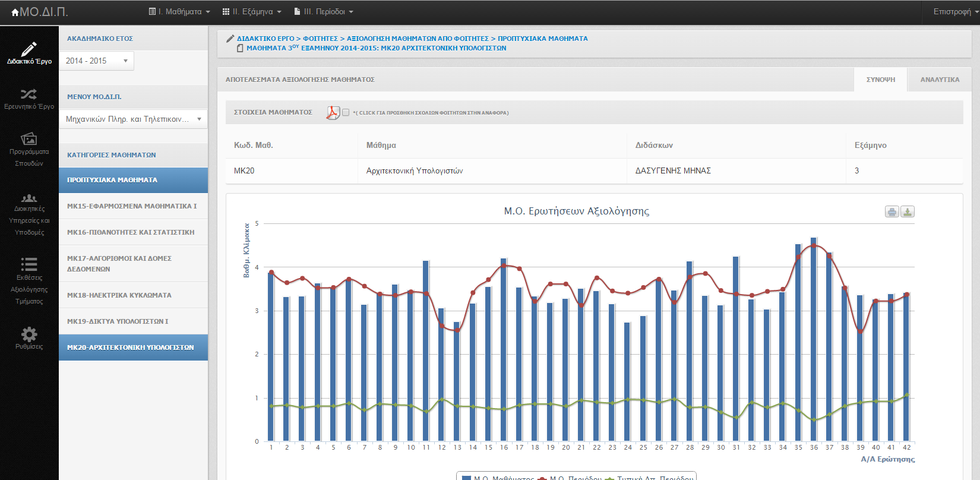Expand the III. Περίοδοι menu
The image size is (980, 480).
click(324, 12)
